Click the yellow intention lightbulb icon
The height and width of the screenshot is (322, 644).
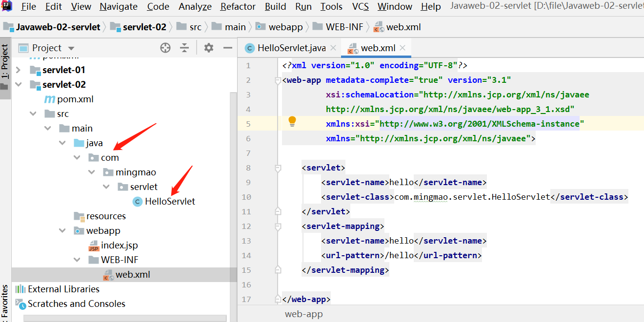pyautogui.click(x=292, y=121)
